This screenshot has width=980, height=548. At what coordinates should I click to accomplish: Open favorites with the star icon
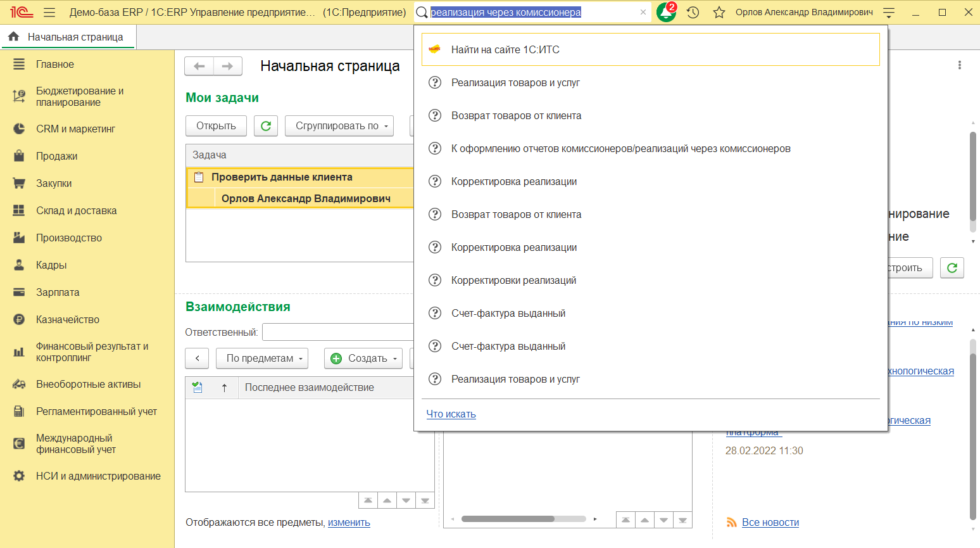pos(719,13)
